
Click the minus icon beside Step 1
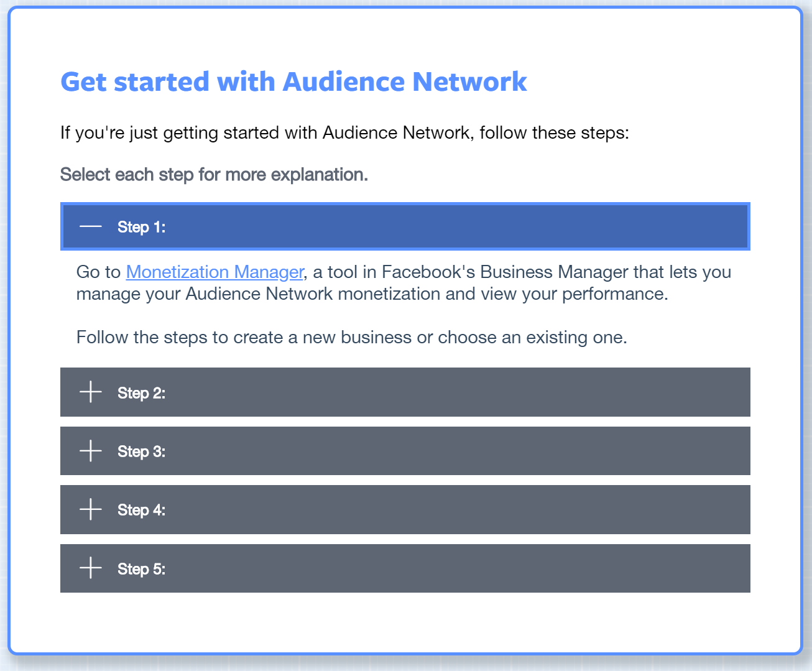point(91,226)
